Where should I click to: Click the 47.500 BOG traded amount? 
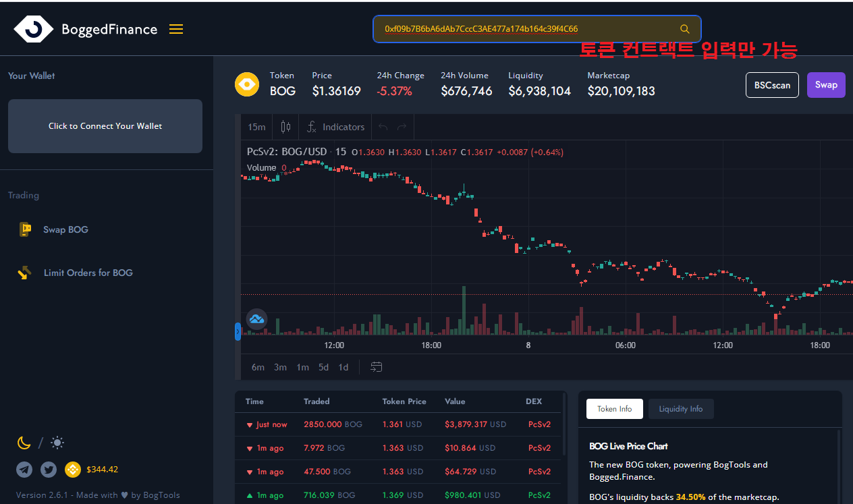pos(327,472)
